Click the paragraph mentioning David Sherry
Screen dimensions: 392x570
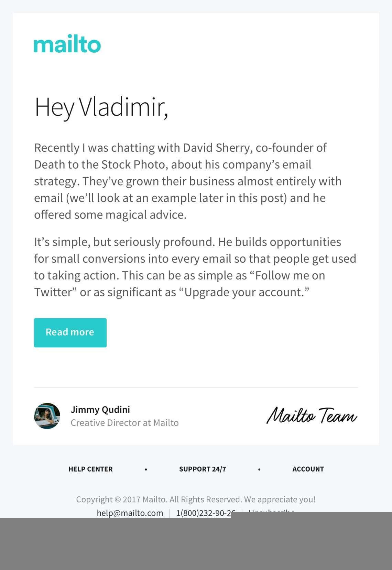188,181
